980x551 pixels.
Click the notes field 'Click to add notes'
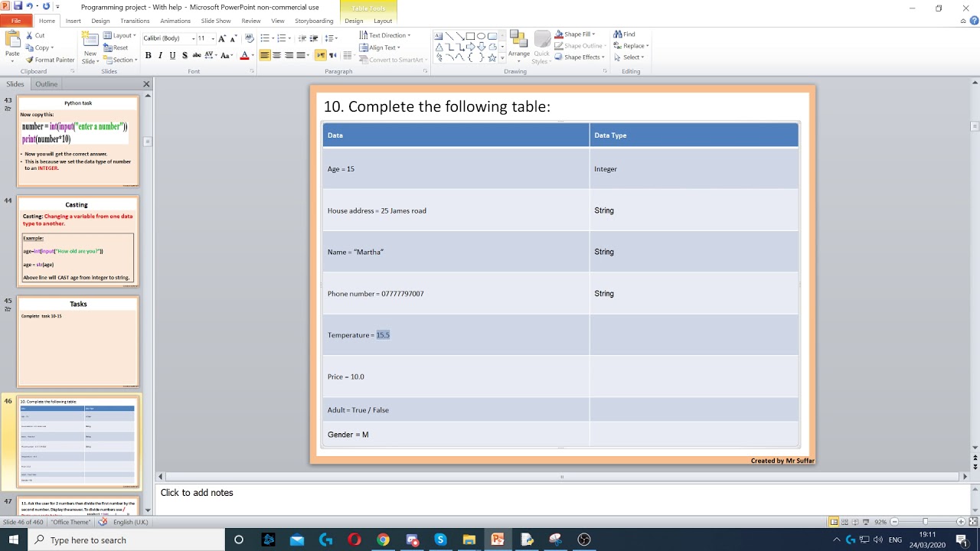(x=197, y=493)
